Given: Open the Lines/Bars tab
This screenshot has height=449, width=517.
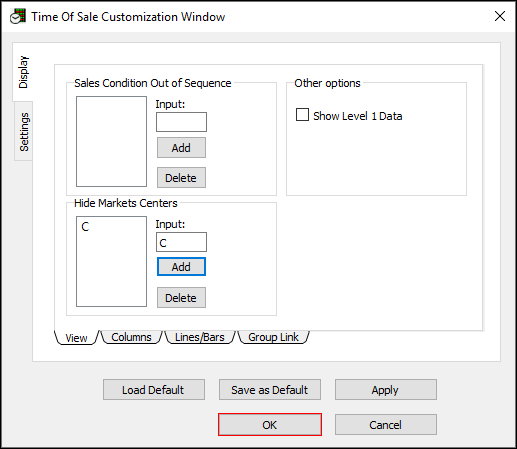Looking at the screenshot, I should click(x=200, y=337).
